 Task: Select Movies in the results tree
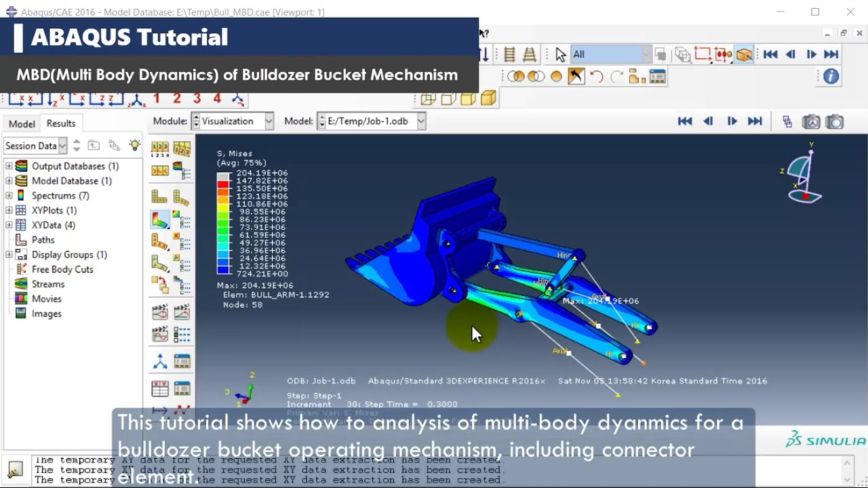pos(46,299)
